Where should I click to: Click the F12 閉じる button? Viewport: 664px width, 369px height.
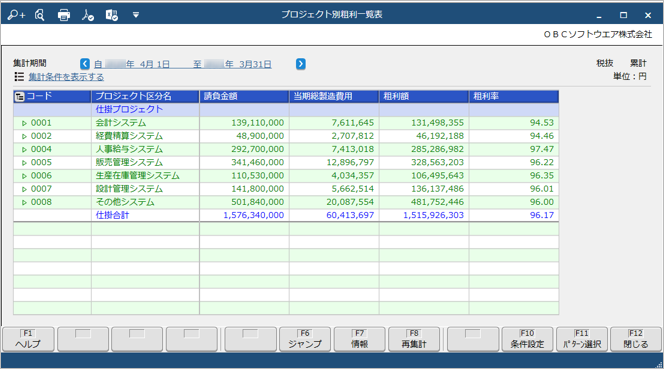coord(636,339)
